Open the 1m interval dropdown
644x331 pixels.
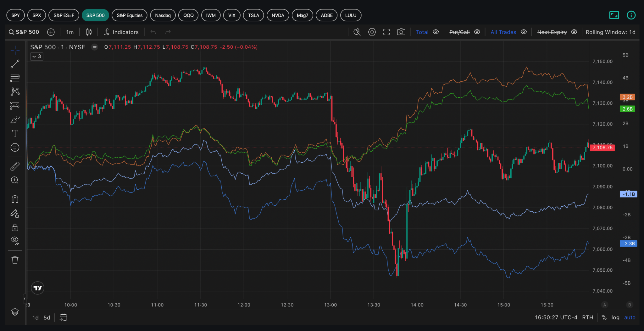click(x=70, y=32)
